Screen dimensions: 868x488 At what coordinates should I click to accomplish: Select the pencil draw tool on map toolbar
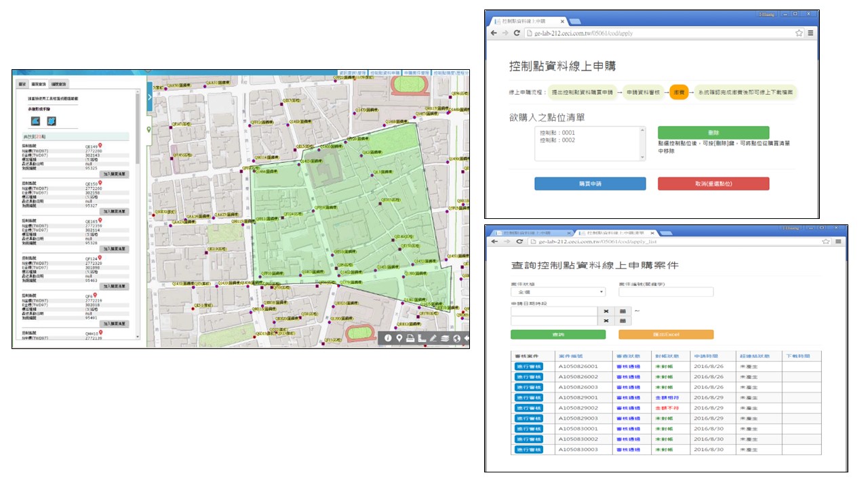click(x=433, y=338)
